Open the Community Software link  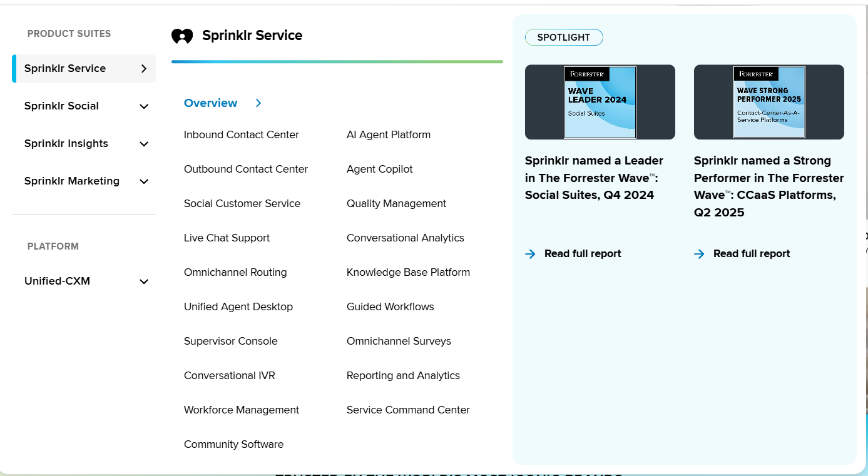(233, 444)
